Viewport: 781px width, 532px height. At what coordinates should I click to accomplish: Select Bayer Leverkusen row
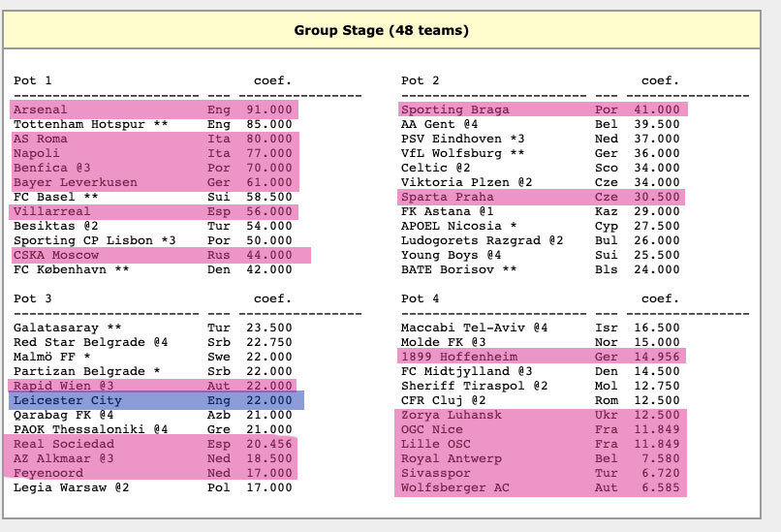[x=154, y=182]
